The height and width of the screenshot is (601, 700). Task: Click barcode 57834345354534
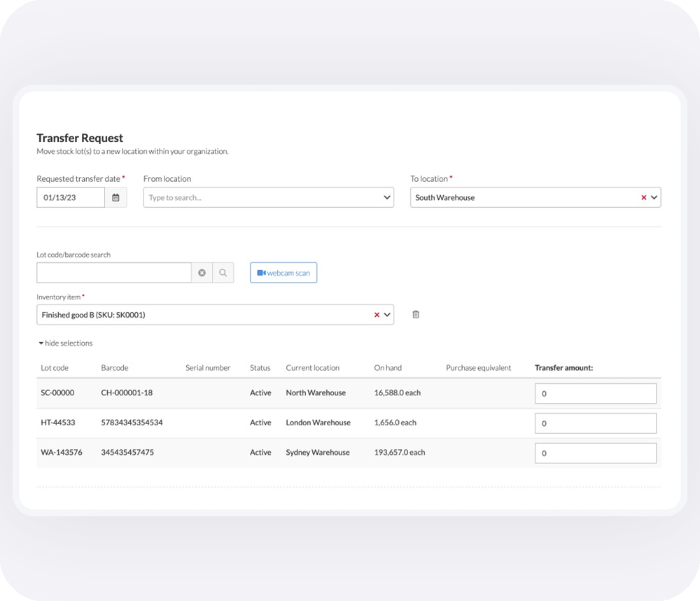click(132, 423)
